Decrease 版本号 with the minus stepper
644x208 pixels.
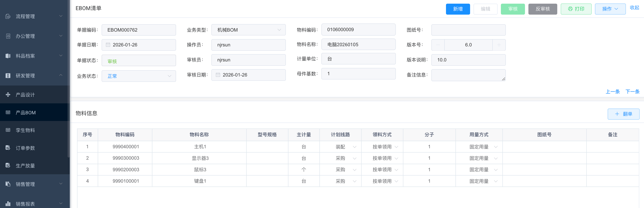coord(438,45)
